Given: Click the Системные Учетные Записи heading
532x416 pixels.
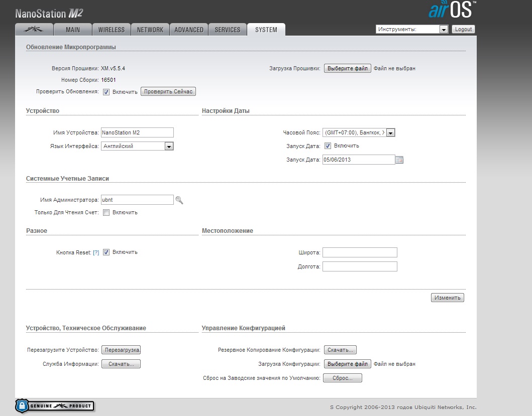Looking at the screenshot, I should 67,179.
